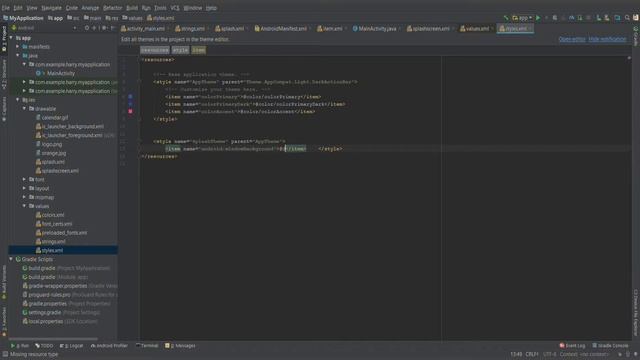640x360 pixels.
Task: Open the search everywhere magnifier icon
Action: tap(627, 18)
